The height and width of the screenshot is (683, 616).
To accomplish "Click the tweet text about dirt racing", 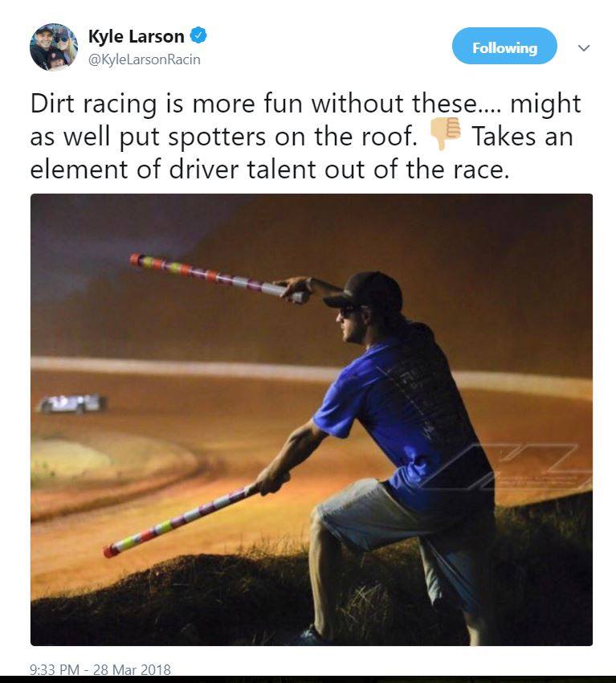I will point(306,137).
